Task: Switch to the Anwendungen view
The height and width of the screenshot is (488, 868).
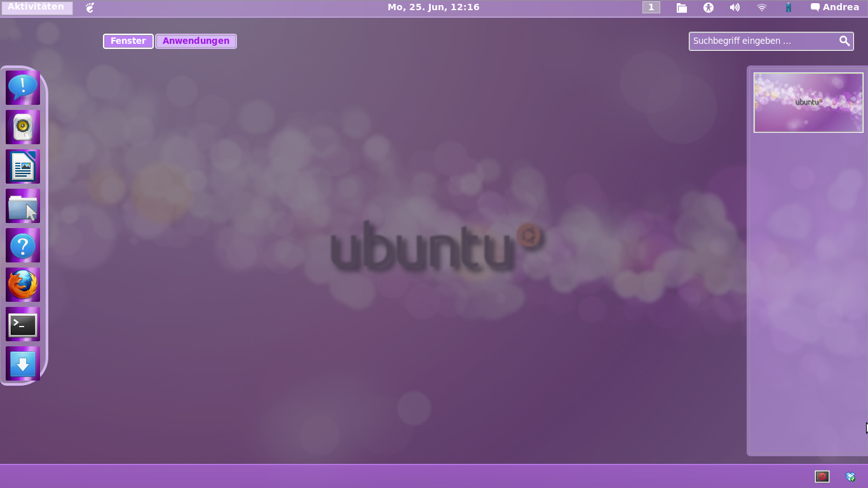Action: [196, 41]
